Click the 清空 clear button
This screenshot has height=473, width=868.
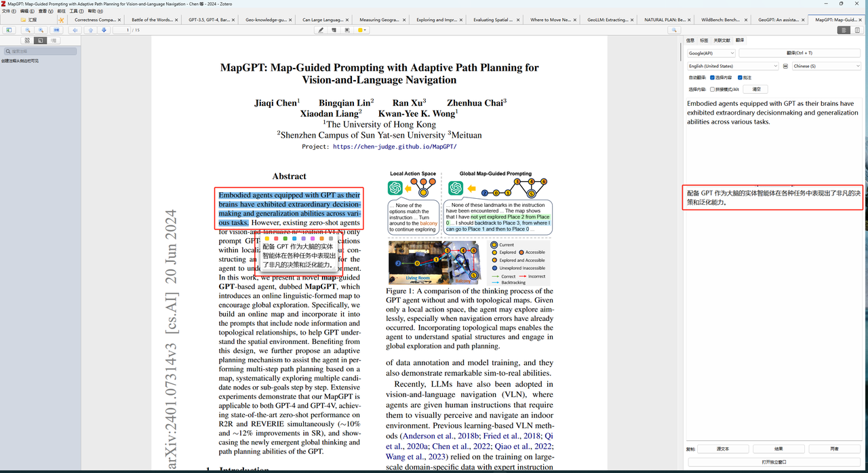(x=755, y=89)
